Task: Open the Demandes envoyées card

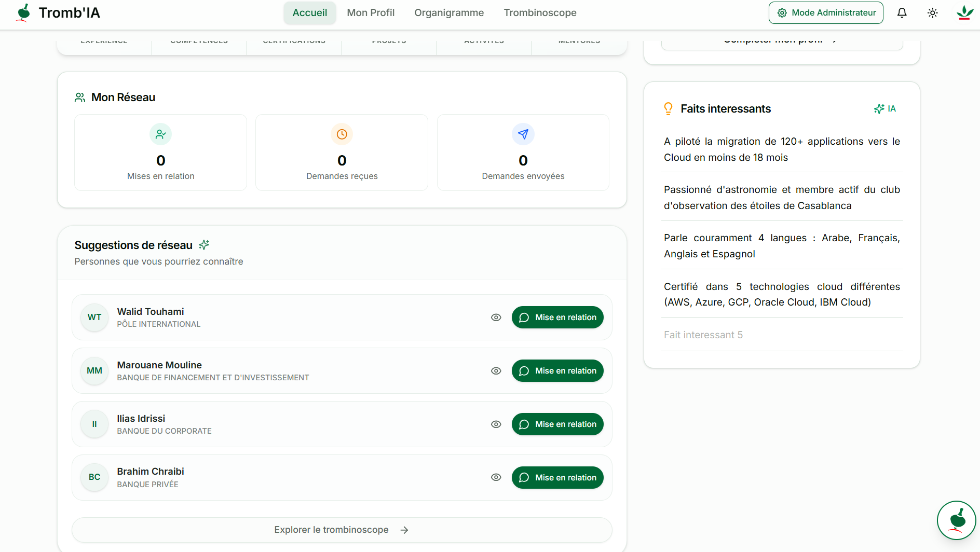Action: click(523, 153)
